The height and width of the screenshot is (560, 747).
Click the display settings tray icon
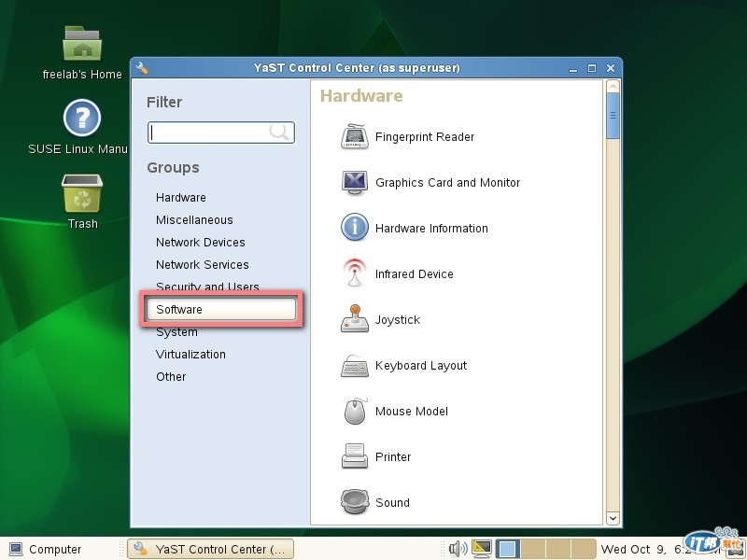tap(481, 549)
